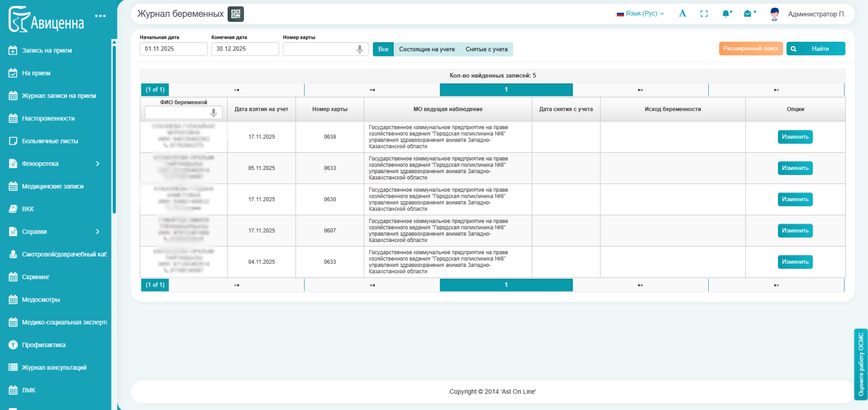Viewport: 868px width, 410px height.
Task: Click the notifications bell icon
Action: coord(726,14)
